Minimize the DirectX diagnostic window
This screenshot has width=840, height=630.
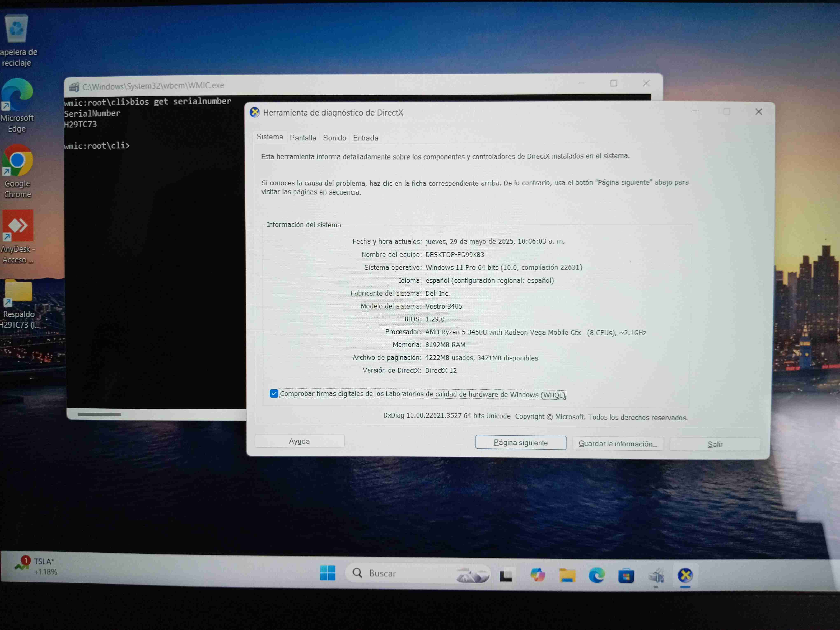coord(695,111)
